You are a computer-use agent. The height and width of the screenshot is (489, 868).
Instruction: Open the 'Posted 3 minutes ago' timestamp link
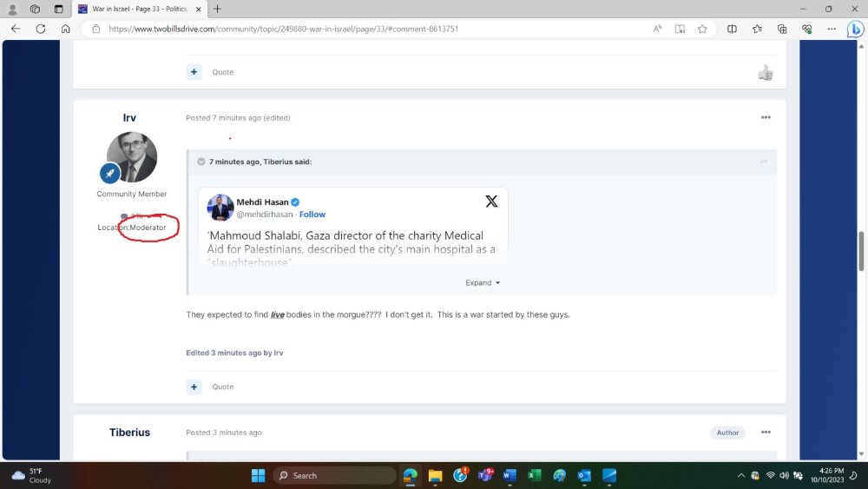click(x=224, y=433)
